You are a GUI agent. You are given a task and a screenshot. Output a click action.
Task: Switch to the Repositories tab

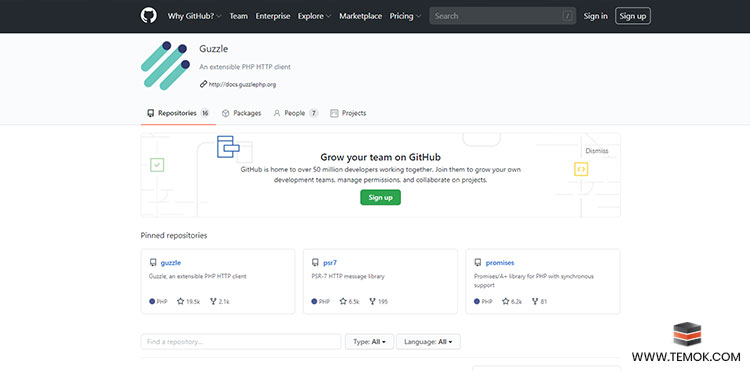tap(178, 113)
